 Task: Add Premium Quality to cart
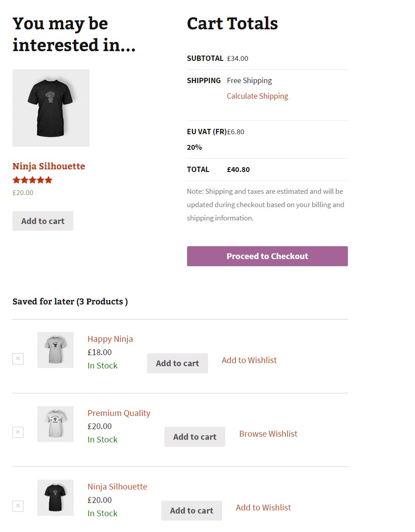point(195,437)
